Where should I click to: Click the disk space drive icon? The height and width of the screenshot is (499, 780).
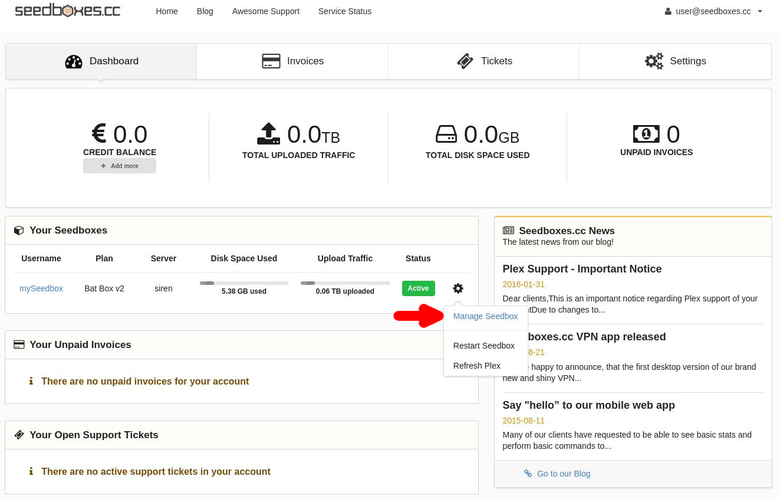click(x=446, y=134)
